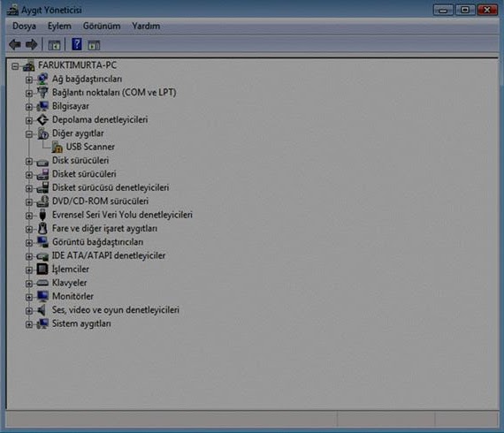Expand Görüntü bağdaştırıcıları node
The width and height of the screenshot is (504, 433).
coord(29,243)
